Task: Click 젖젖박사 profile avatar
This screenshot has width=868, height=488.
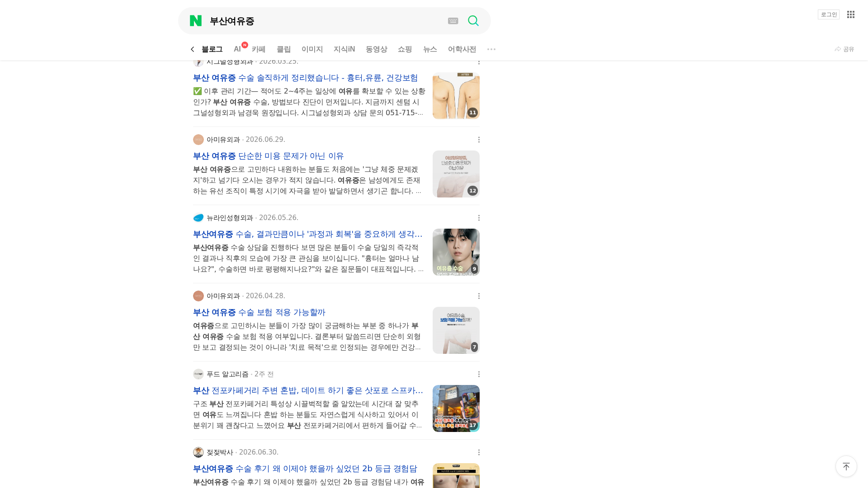Action: tap(198, 452)
